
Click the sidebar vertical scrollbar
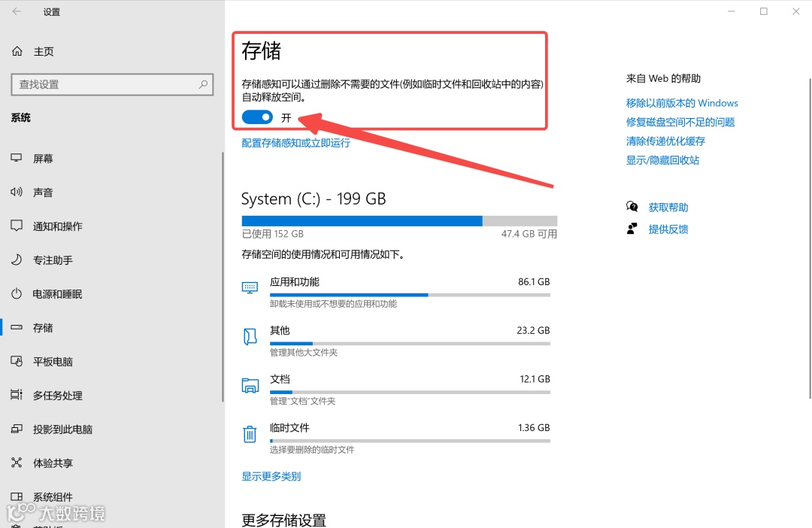coord(223,277)
